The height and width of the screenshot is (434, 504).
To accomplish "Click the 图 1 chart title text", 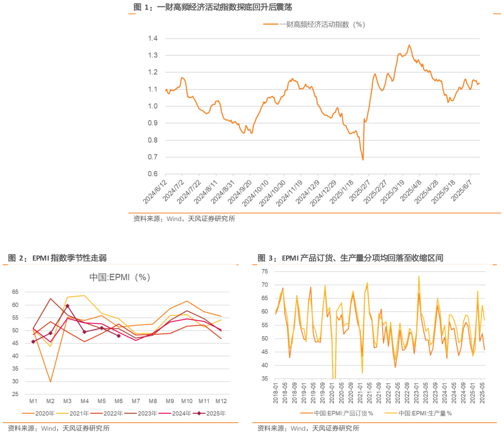I will click(215, 7).
